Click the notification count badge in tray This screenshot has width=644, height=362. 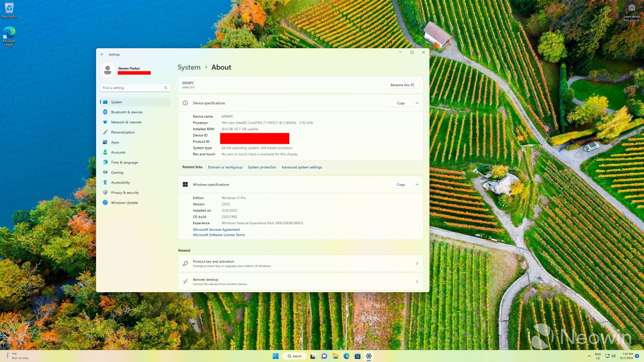point(637,356)
